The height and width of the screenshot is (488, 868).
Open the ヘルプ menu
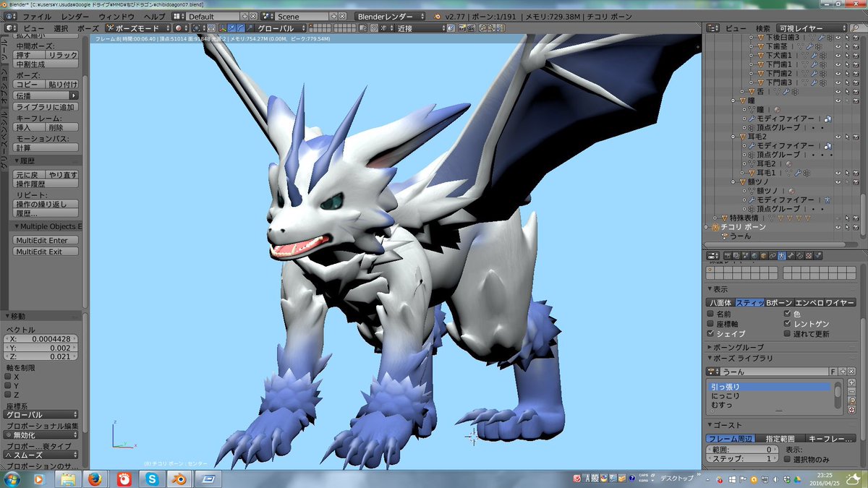click(154, 16)
